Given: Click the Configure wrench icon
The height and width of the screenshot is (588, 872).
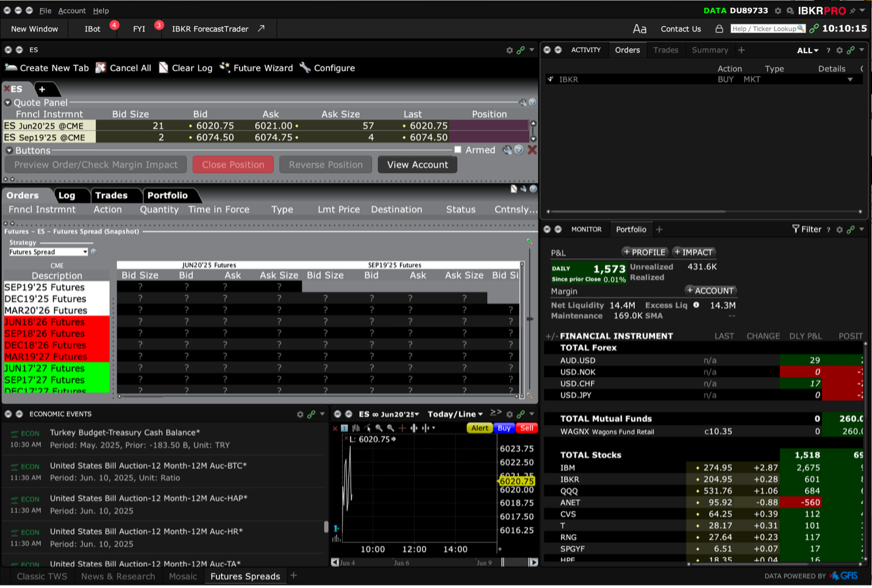Looking at the screenshot, I should point(306,68).
